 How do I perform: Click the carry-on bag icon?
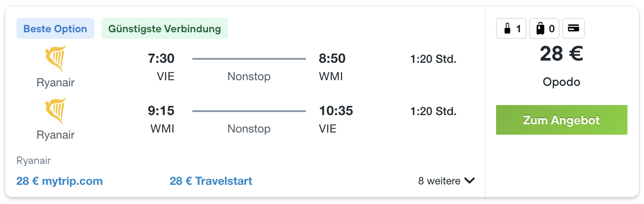pyautogui.click(x=507, y=29)
